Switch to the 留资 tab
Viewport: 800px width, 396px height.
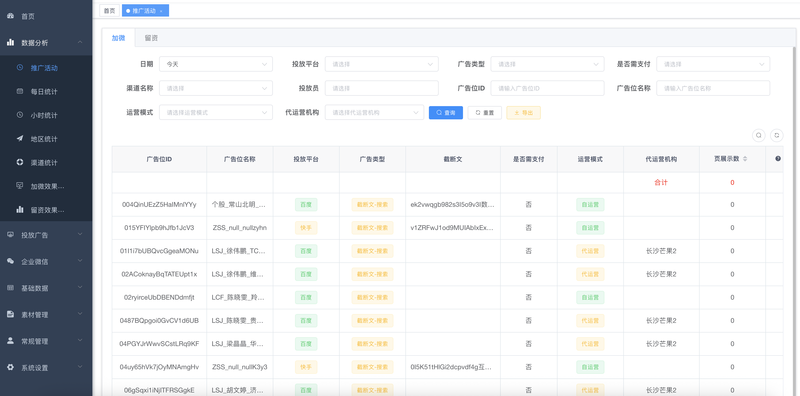click(x=151, y=38)
